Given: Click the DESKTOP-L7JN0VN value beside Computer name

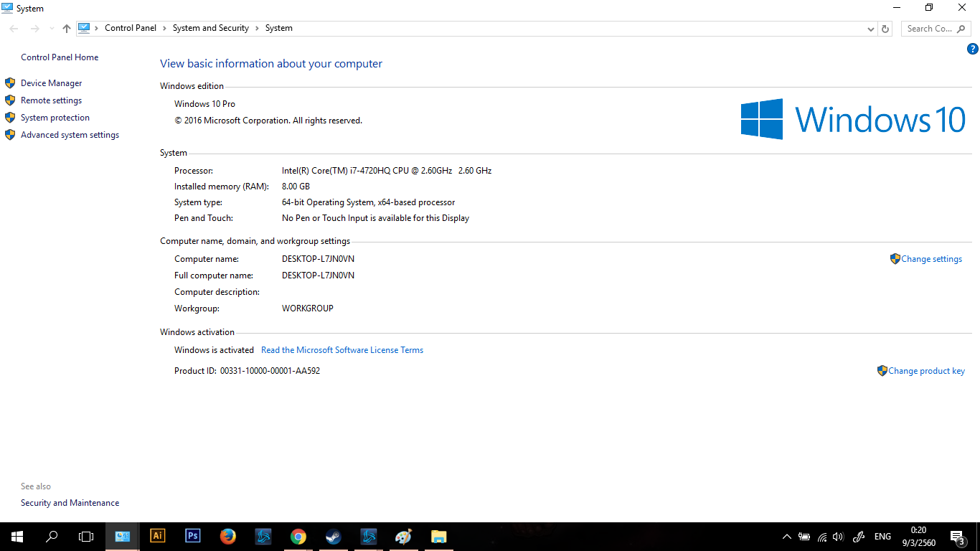Looking at the screenshot, I should pos(318,259).
